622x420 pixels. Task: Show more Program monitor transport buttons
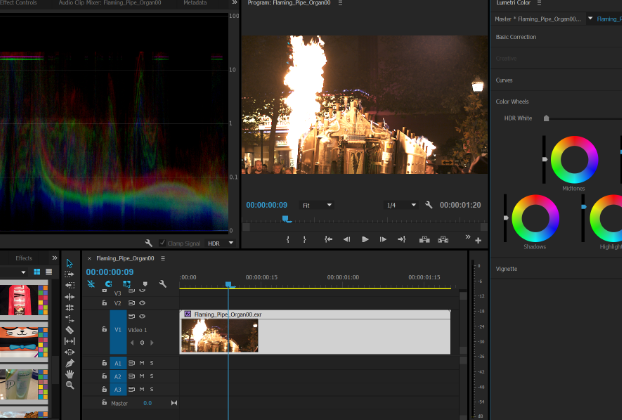coord(468,237)
